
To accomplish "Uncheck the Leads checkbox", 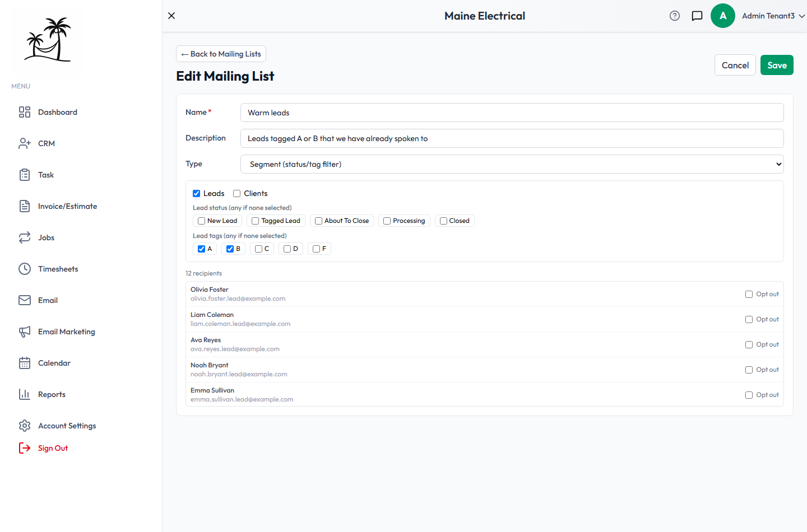I will pyautogui.click(x=196, y=193).
